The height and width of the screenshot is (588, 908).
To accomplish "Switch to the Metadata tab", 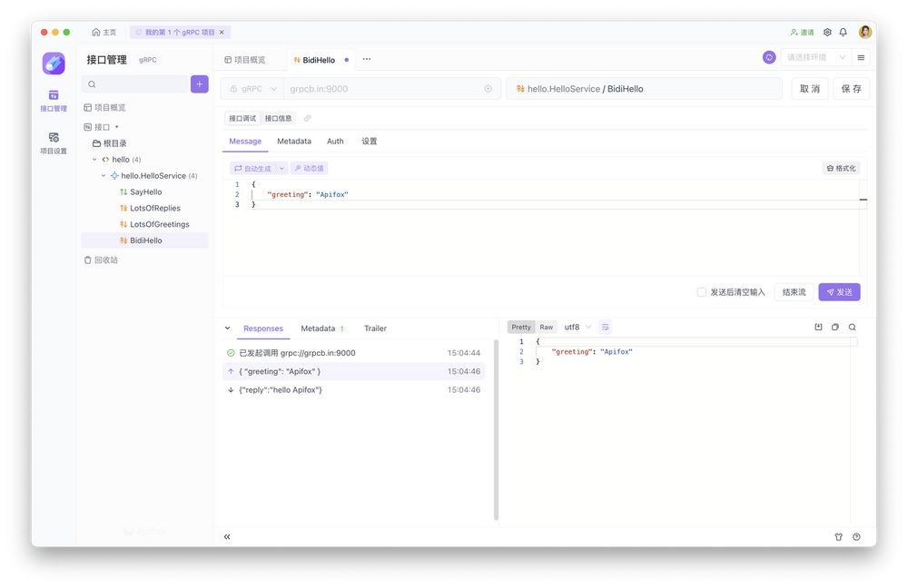I will click(x=295, y=142).
